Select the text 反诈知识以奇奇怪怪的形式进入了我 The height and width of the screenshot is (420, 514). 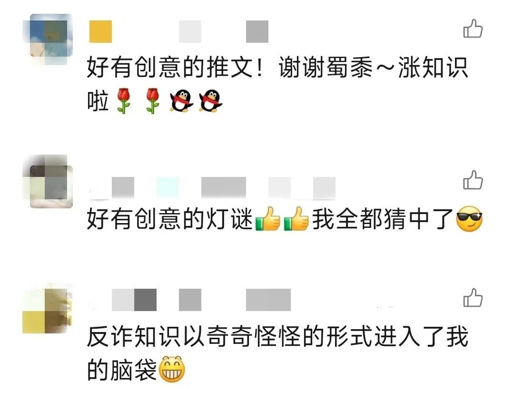(x=277, y=337)
